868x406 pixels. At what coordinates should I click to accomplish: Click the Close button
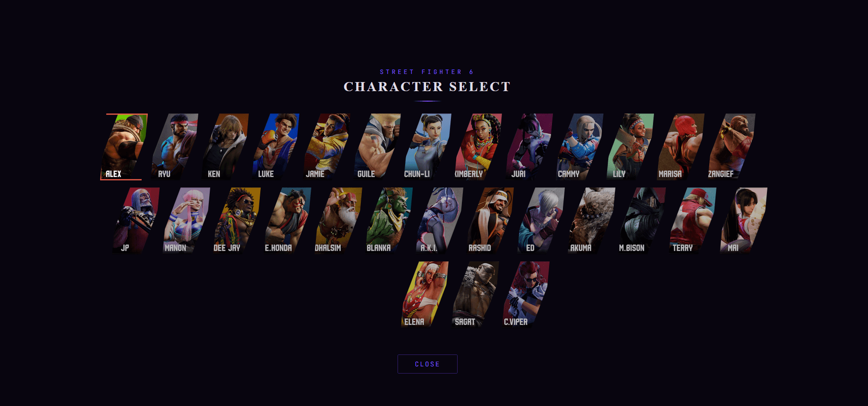point(428,364)
